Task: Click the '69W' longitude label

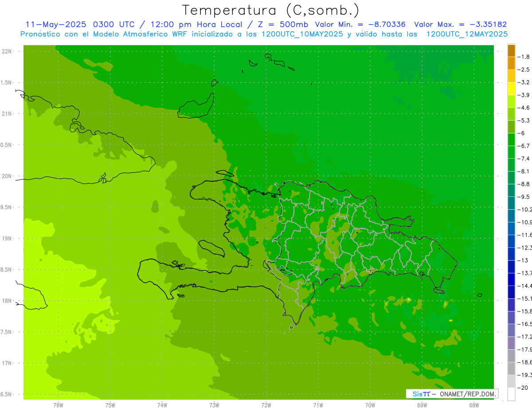Action: click(422, 405)
